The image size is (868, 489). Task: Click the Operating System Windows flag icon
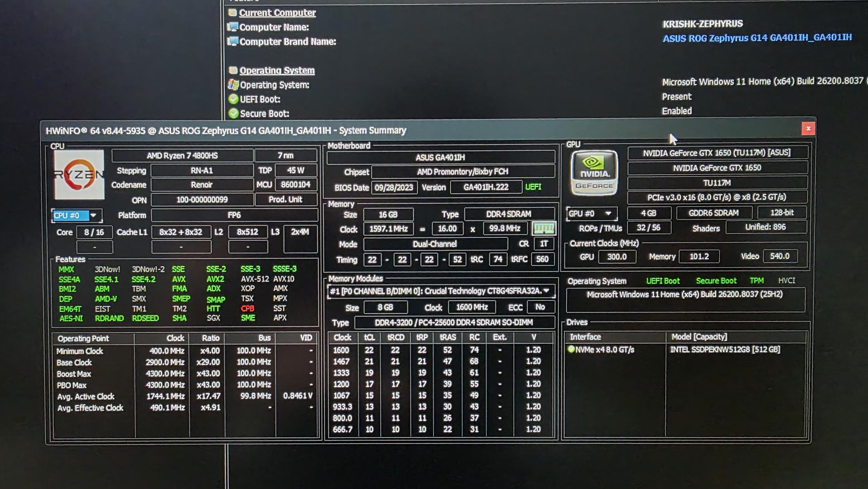(233, 85)
